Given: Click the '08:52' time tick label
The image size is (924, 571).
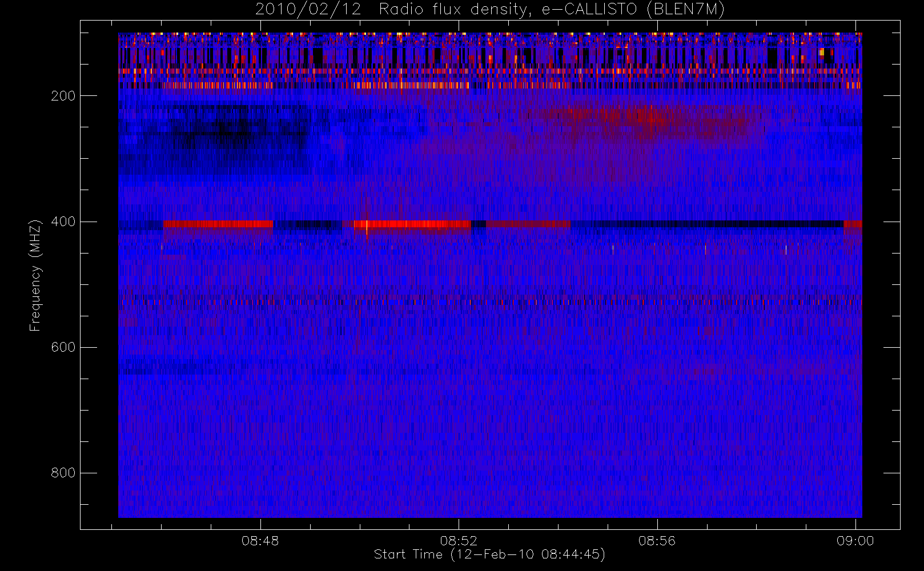Looking at the screenshot, I should [459, 541].
